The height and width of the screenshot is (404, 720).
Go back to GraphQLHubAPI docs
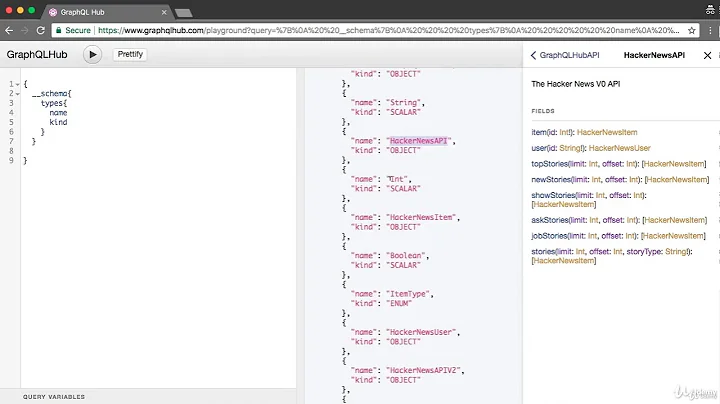(565, 55)
